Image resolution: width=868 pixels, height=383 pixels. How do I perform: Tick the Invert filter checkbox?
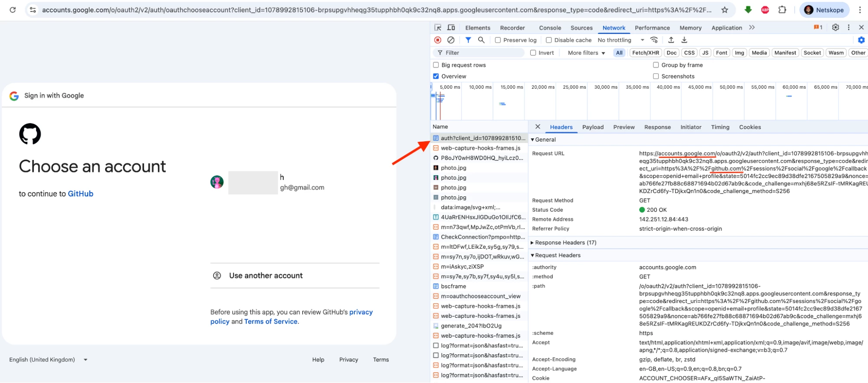(533, 53)
